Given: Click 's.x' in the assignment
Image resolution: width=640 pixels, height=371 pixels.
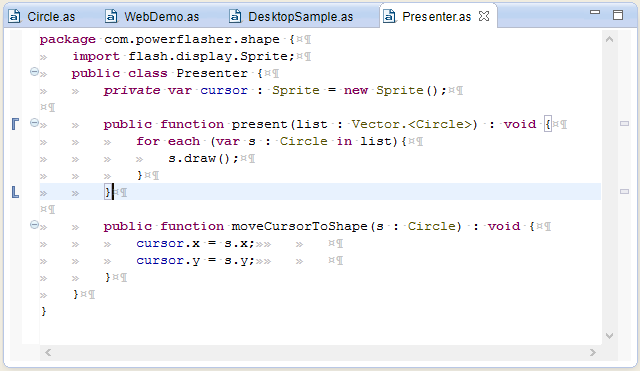Looking at the screenshot, I should pos(236,244).
